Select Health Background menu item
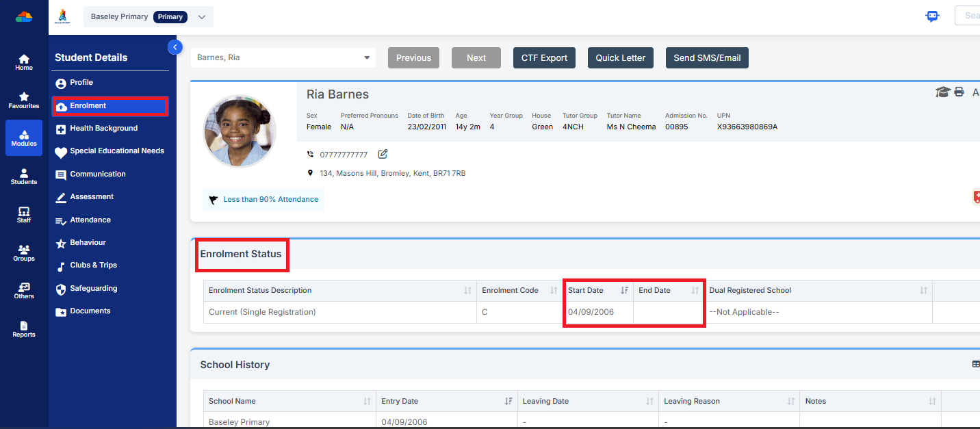This screenshot has height=429, width=980. coord(103,129)
